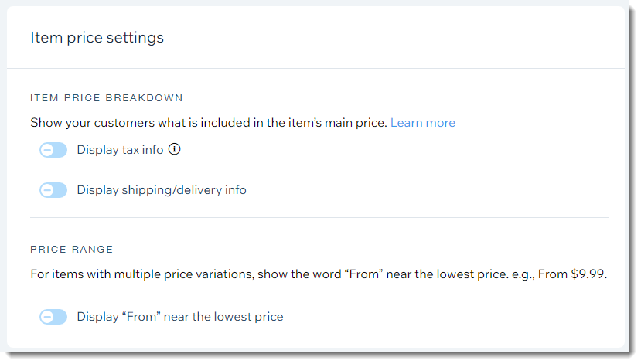Enable Display shipping/delivery info switch
Screen dimensions: 641x364
pyautogui.click(x=53, y=190)
